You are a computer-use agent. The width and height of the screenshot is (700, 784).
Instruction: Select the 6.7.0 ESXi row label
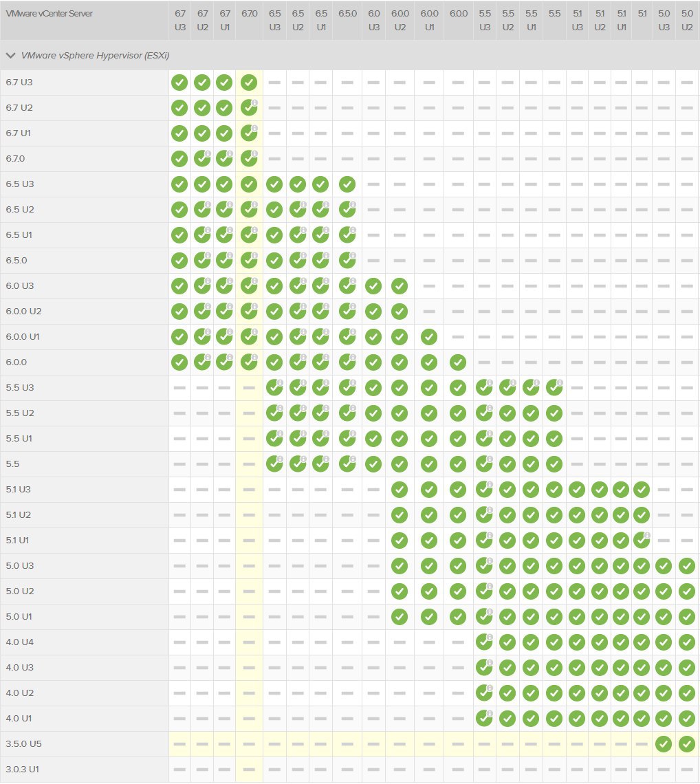point(16,158)
